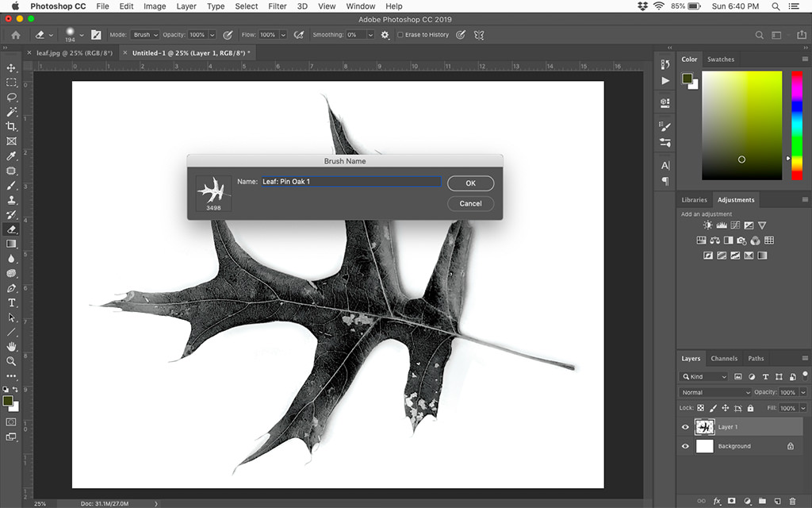Click the symmetry butterfly icon
The height and width of the screenshot is (508, 812).
[479, 35]
